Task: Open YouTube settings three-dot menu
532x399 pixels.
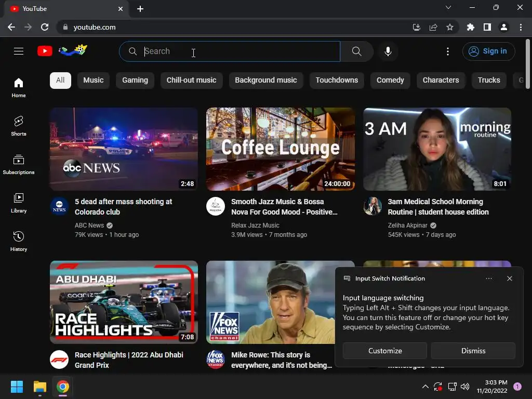Action: coord(447,51)
